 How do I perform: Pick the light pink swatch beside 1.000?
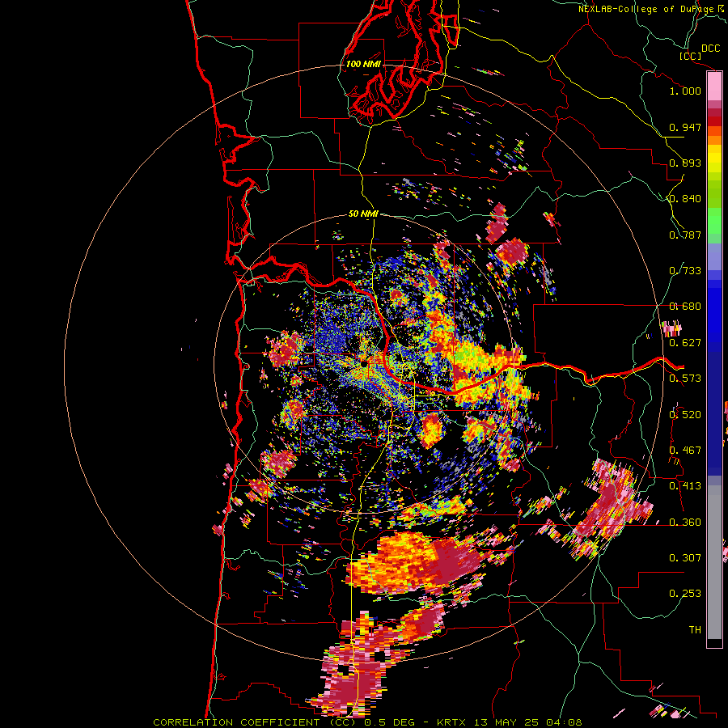[714, 87]
